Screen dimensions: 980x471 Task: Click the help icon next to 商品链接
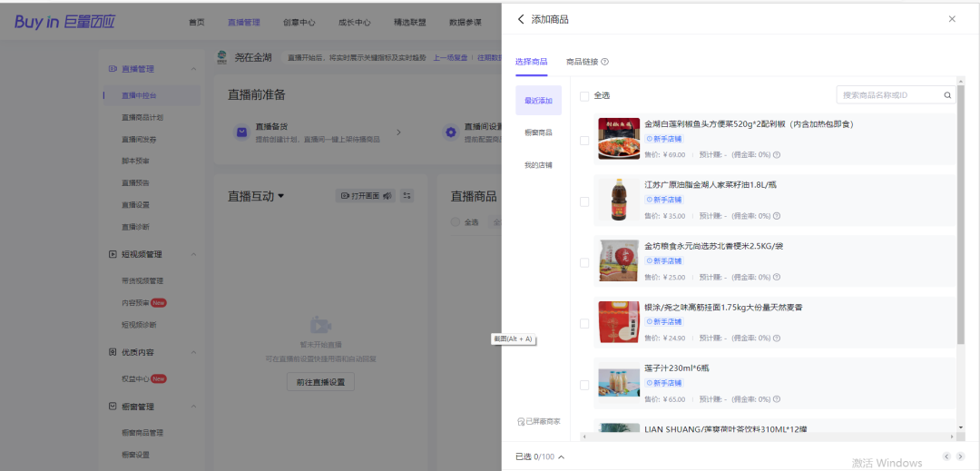tap(605, 62)
